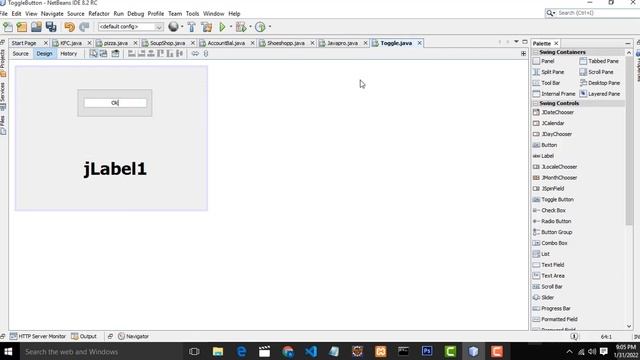
Task: Select the Label component in palette
Action: (543, 156)
